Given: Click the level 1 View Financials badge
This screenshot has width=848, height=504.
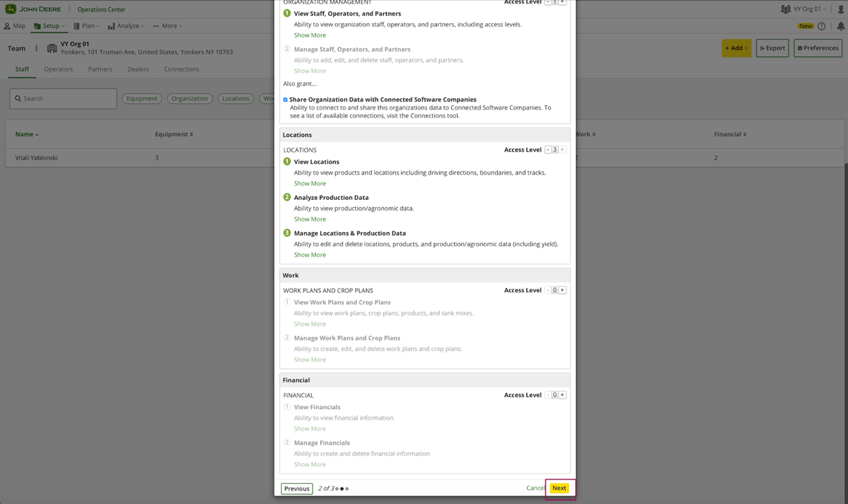Looking at the screenshot, I should click(287, 407).
